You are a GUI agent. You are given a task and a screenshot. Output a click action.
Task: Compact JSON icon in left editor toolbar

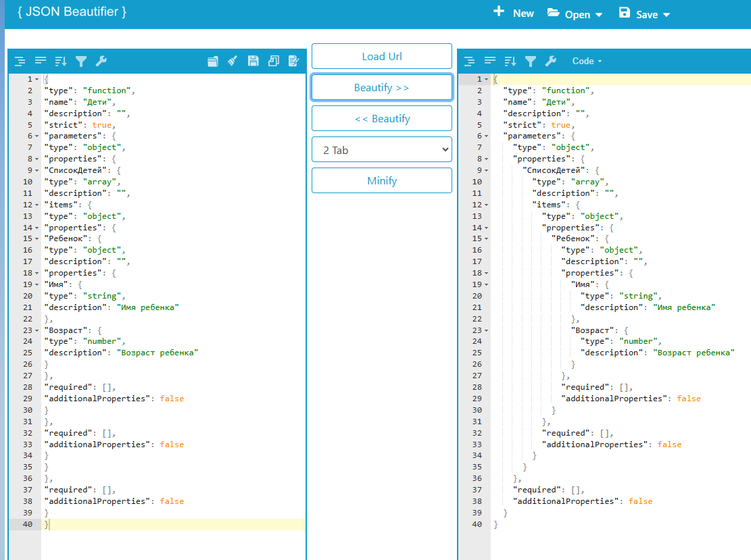click(x=41, y=61)
